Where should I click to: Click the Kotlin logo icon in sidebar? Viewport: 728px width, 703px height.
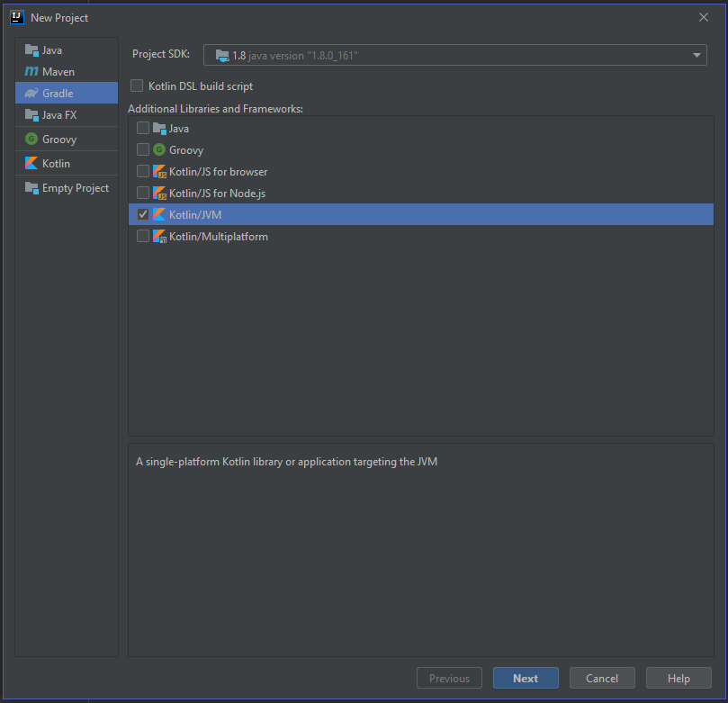pos(31,163)
